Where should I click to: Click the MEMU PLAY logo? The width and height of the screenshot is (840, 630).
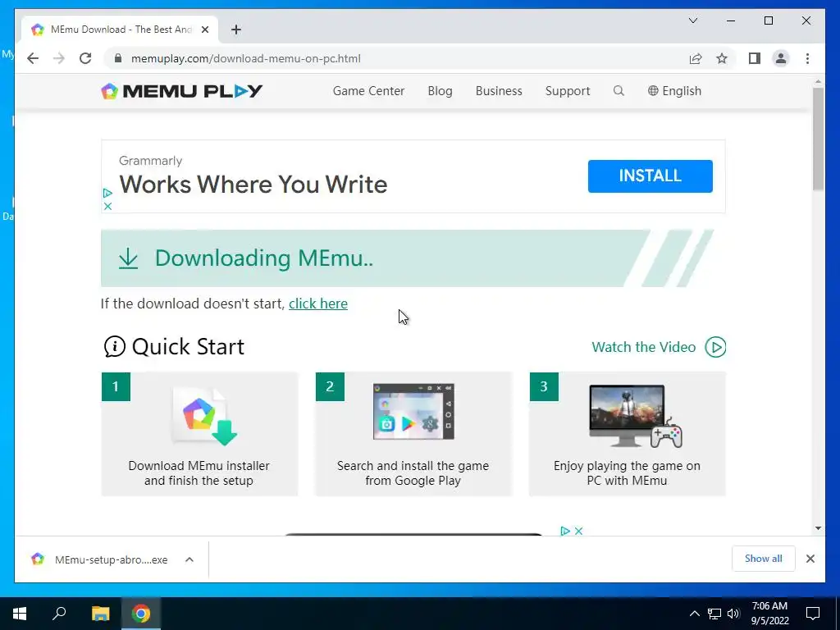[181, 91]
